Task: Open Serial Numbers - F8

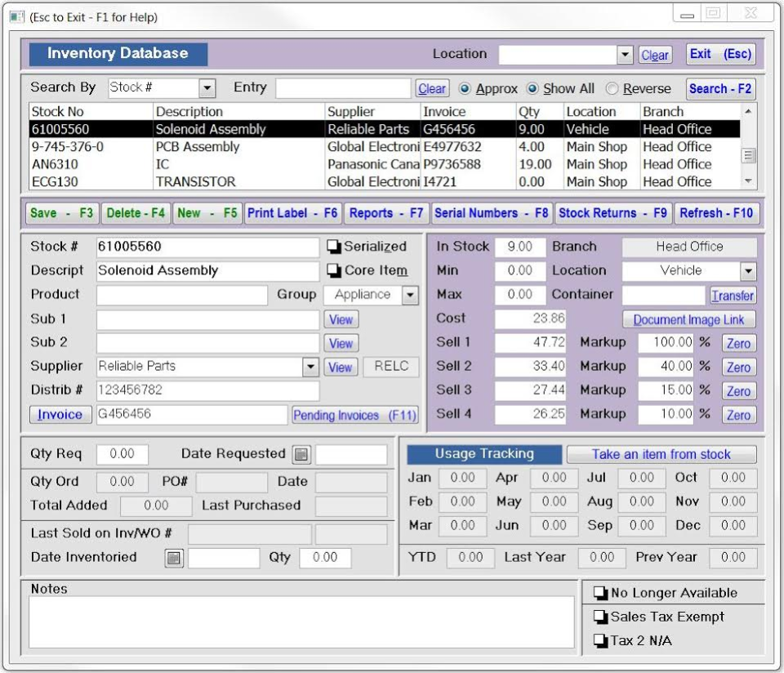Action: click(491, 213)
